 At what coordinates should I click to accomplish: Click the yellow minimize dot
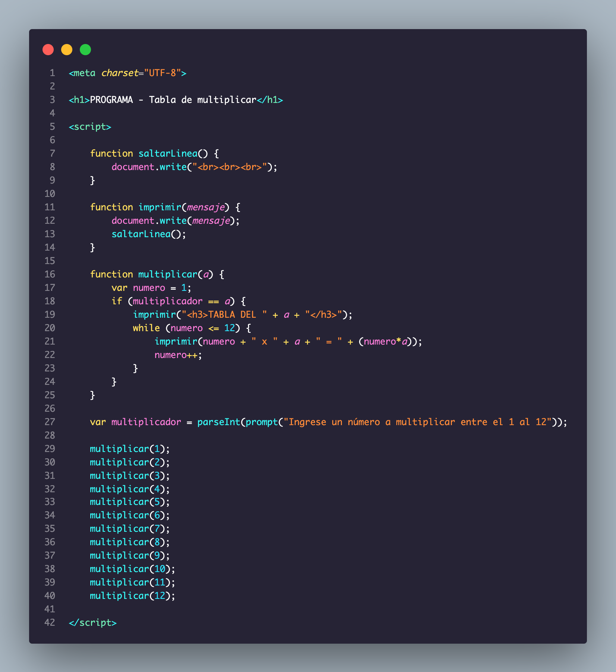pos(67,50)
